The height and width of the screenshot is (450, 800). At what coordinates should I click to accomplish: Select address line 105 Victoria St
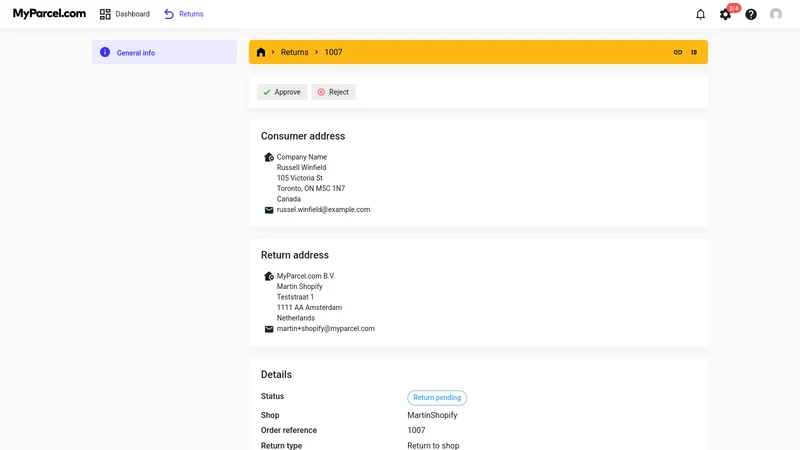299,178
